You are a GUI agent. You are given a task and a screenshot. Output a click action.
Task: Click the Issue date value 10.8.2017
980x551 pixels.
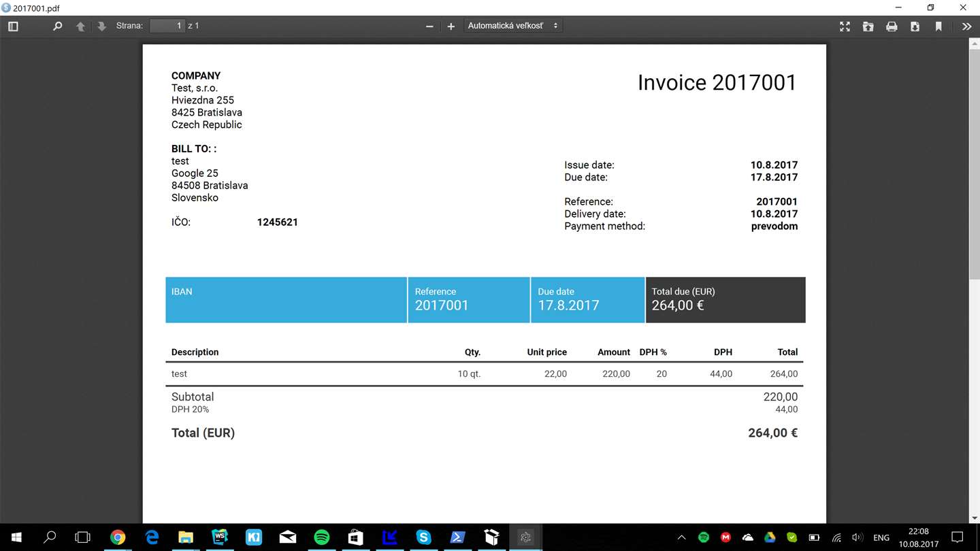point(774,165)
